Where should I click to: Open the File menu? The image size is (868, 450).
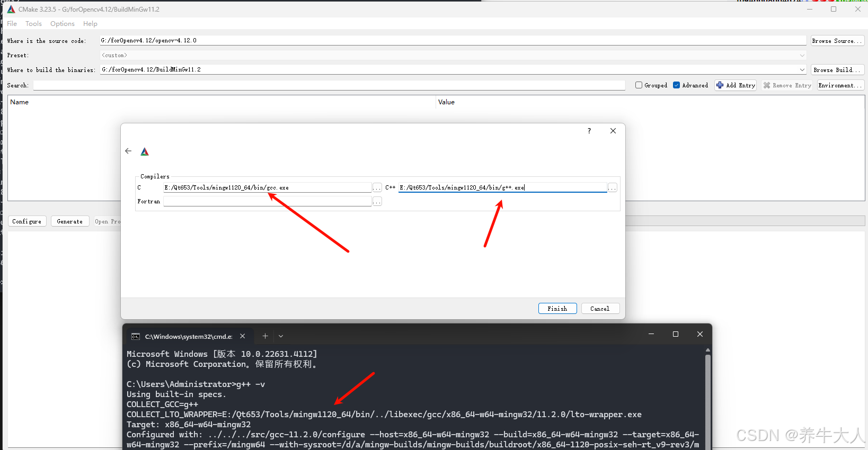coord(12,24)
